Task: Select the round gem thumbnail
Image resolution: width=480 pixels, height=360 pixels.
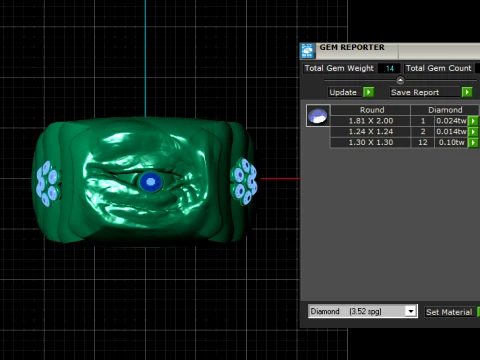Action: (x=318, y=116)
